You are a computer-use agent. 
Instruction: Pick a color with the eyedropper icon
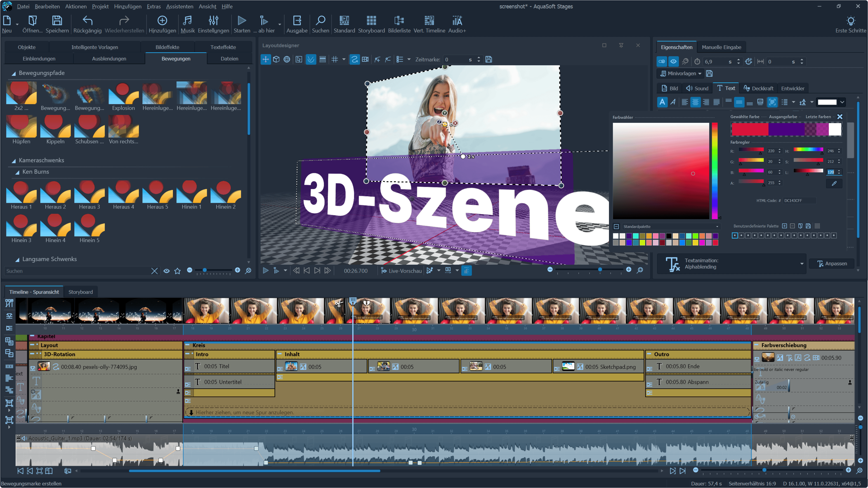(834, 183)
